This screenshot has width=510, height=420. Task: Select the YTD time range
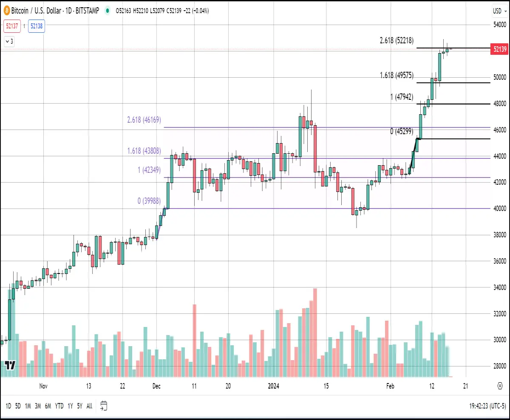pos(59,406)
